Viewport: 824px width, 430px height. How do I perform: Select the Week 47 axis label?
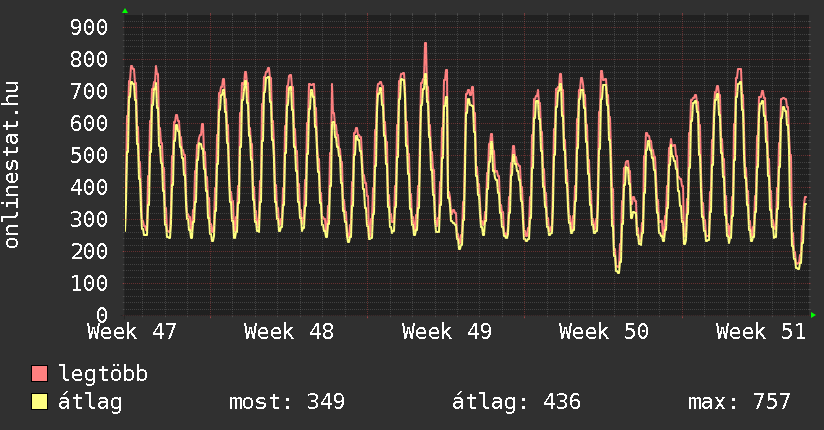(132, 331)
